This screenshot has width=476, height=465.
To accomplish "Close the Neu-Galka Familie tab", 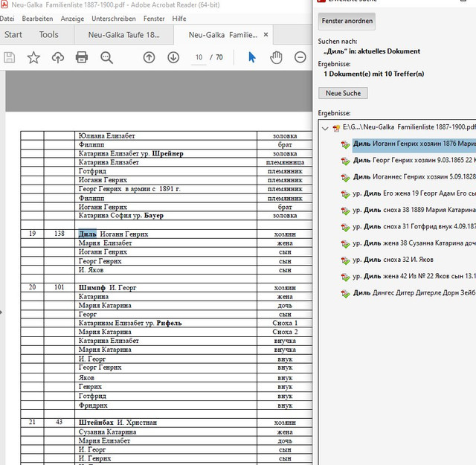I will [x=266, y=35].
